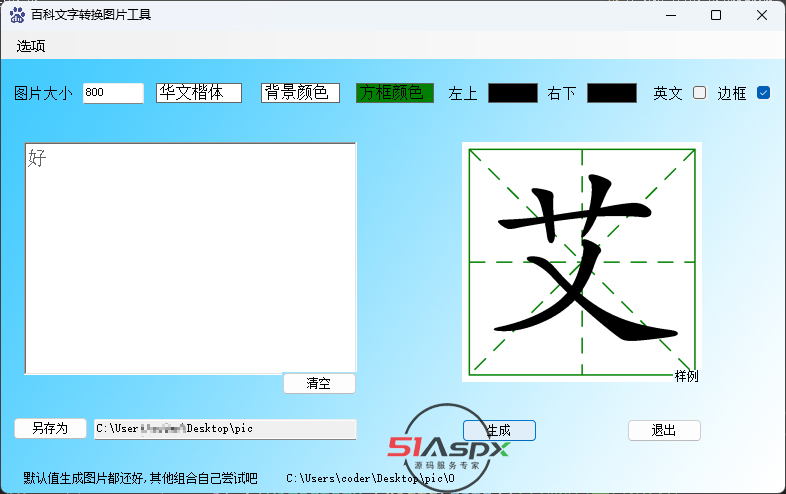Click the paw app icon in title bar
Image resolution: width=786 pixels, height=494 pixels.
click(x=17, y=15)
